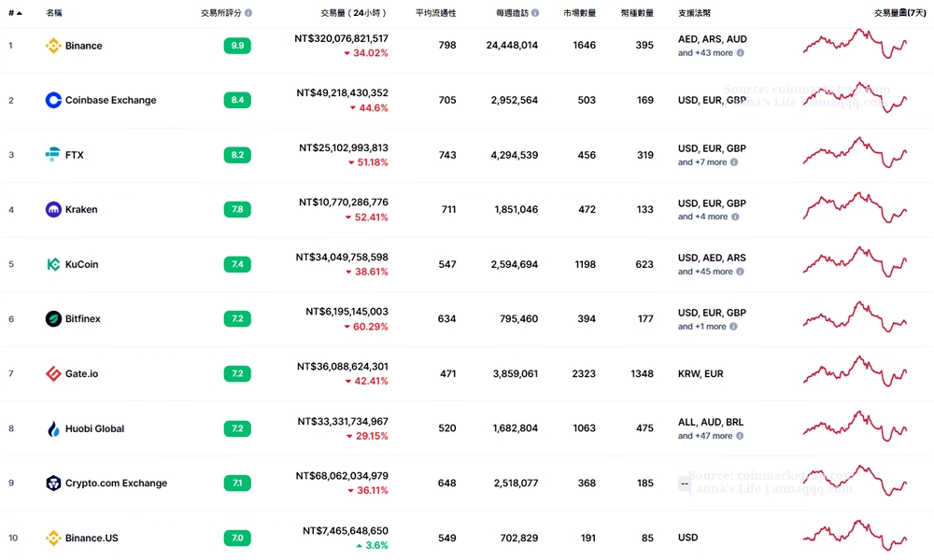Click the Crypto.com Exchange logo icon

pyautogui.click(x=53, y=483)
